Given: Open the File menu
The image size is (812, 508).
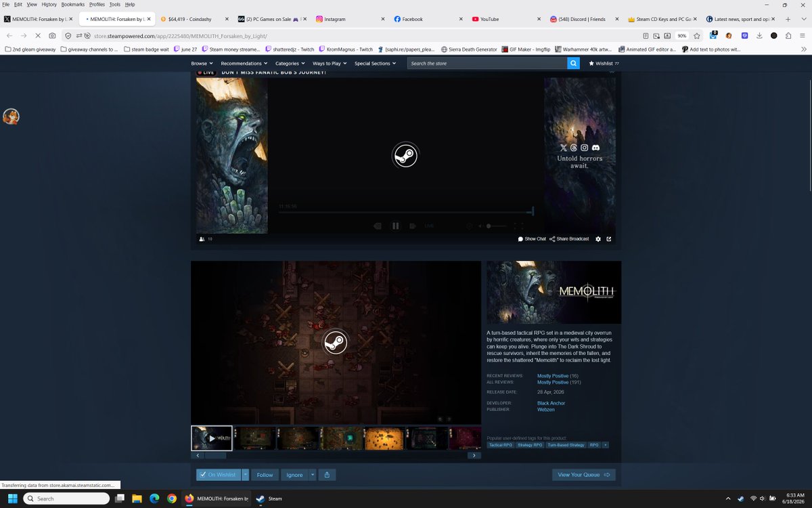Looking at the screenshot, I should point(6,4).
